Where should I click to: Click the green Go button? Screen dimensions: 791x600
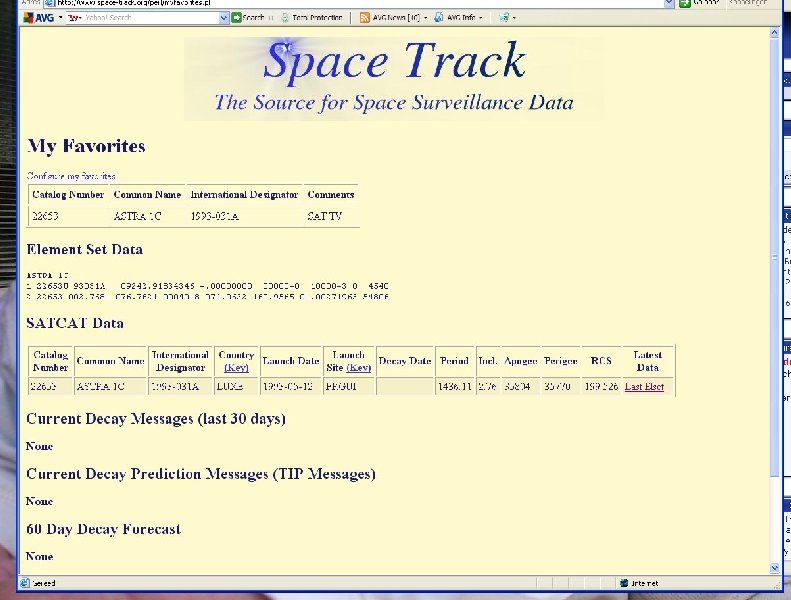click(x=685, y=3)
